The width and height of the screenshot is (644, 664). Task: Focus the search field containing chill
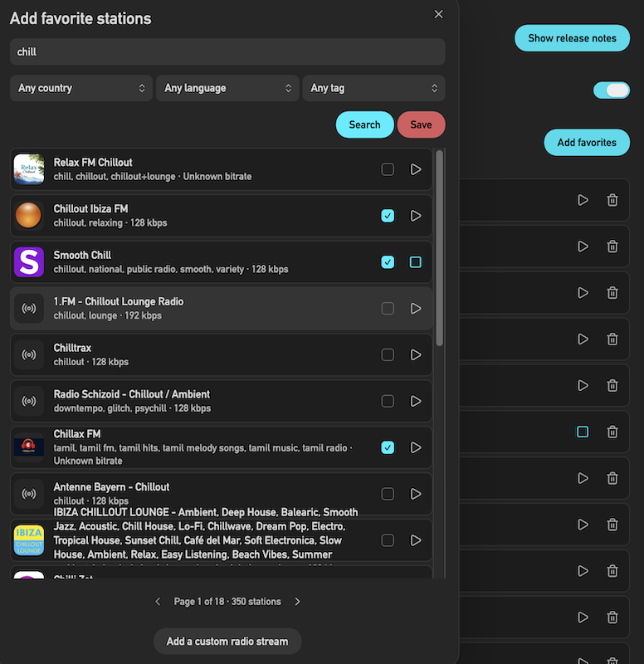pyautogui.click(x=227, y=52)
